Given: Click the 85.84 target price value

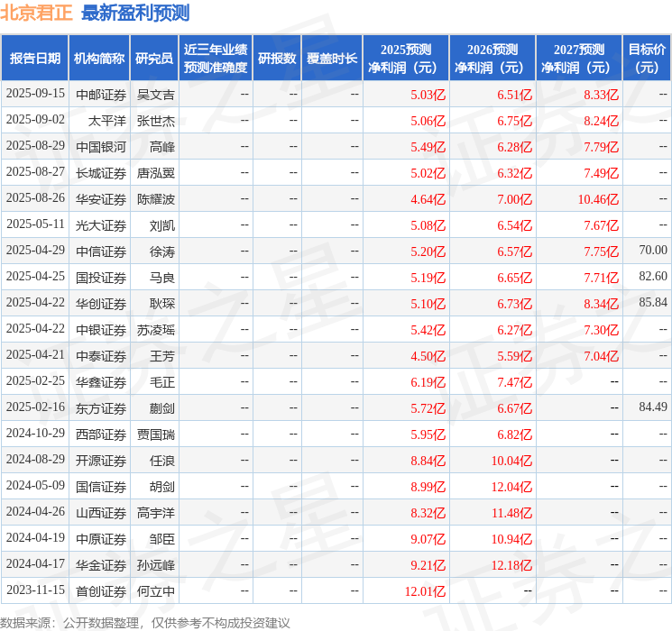Looking at the screenshot, I should pos(652,303).
